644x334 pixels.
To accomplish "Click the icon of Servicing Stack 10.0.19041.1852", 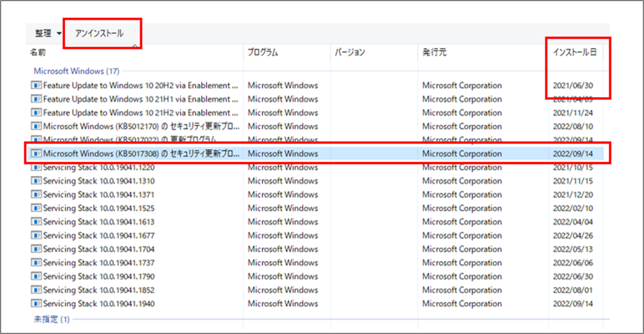I will click(36, 290).
